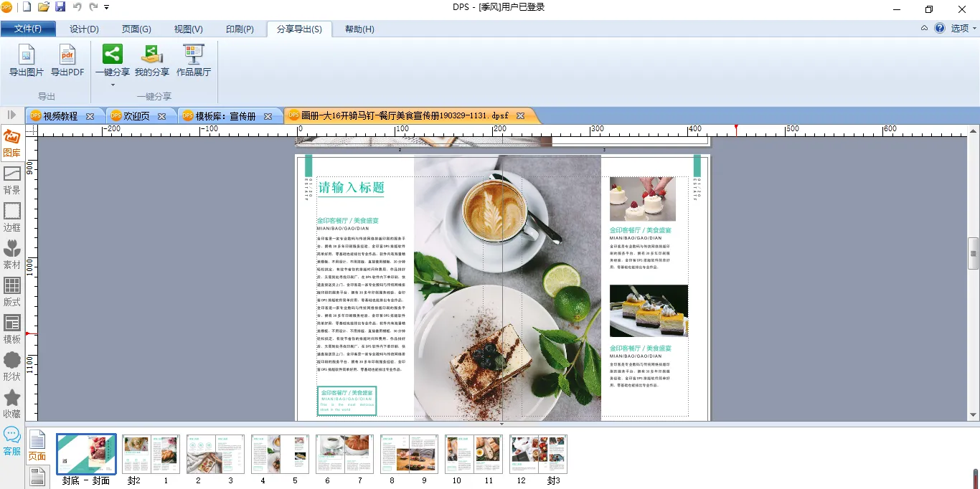This screenshot has width=980, height=489.
Task: Switch to the Video Tutorial (视频教程) document tab
Action: click(60, 116)
